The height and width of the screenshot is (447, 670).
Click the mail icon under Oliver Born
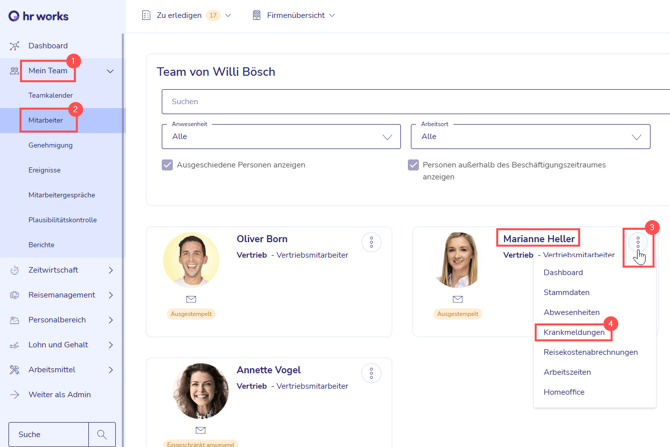(191, 299)
